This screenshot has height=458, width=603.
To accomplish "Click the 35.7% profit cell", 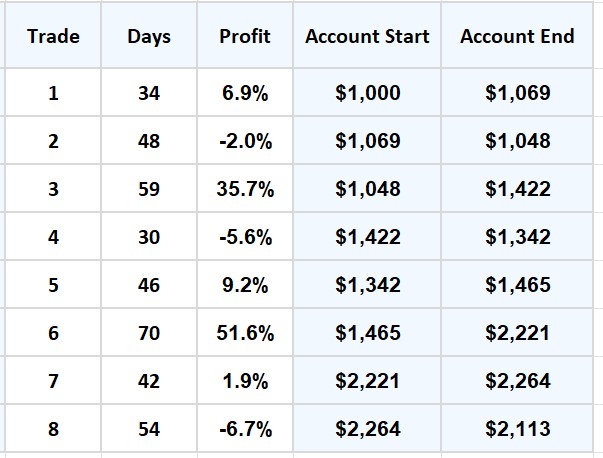I will point(245,189).
